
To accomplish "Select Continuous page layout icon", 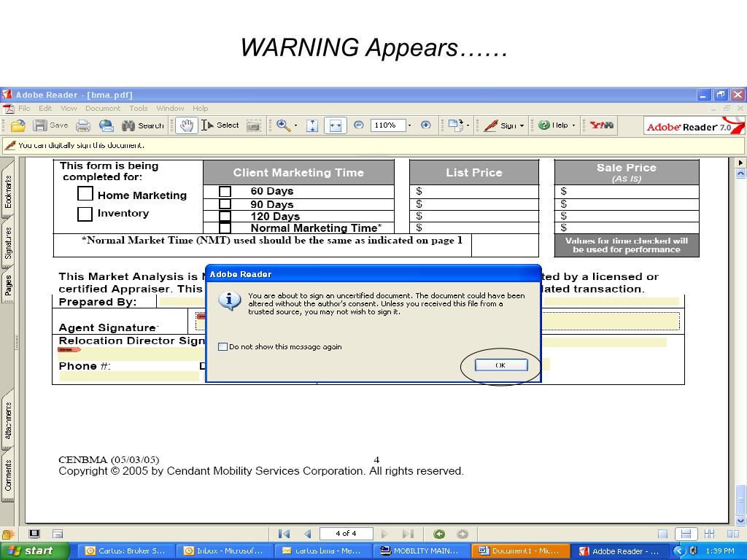I will tap(686, 534).
